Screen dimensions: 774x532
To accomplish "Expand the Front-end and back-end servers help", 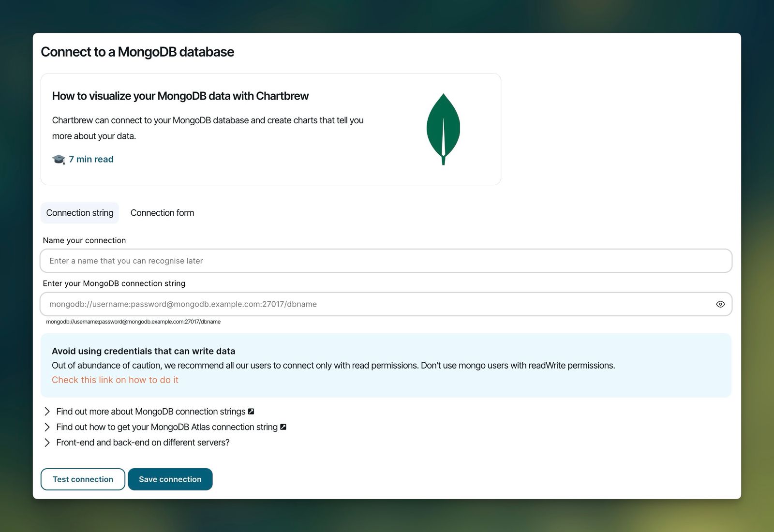I will click(142, 442).
